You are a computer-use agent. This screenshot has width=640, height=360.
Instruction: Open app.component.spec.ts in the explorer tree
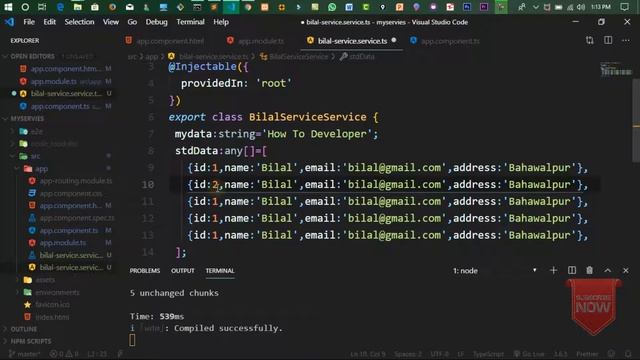(77, 218)
